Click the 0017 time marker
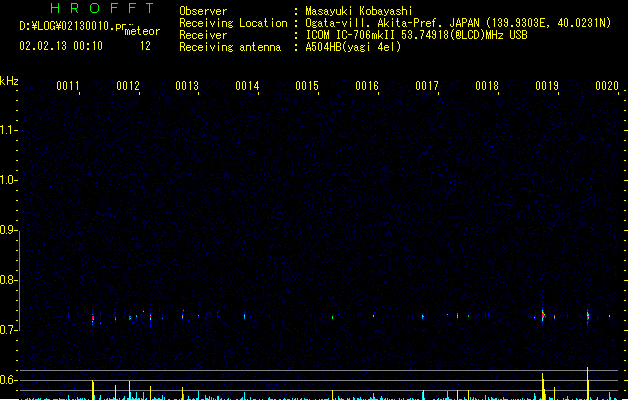 (427, 86)
